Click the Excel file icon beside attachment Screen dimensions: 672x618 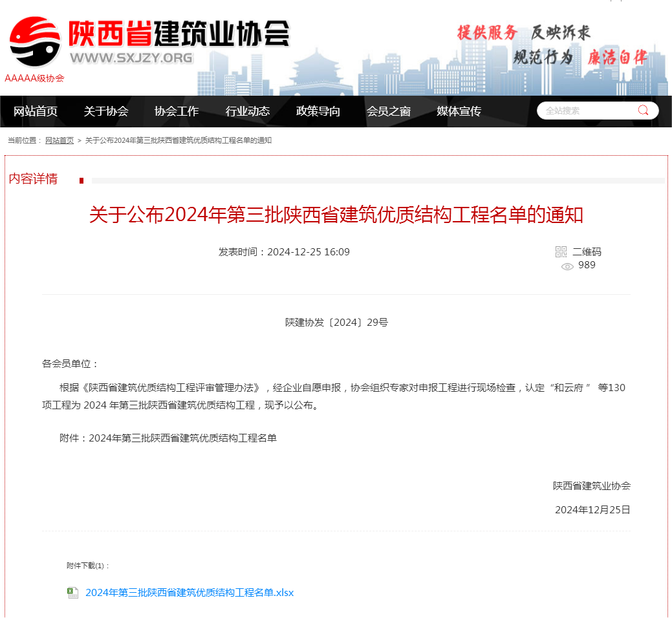click(x=73, y=593)
